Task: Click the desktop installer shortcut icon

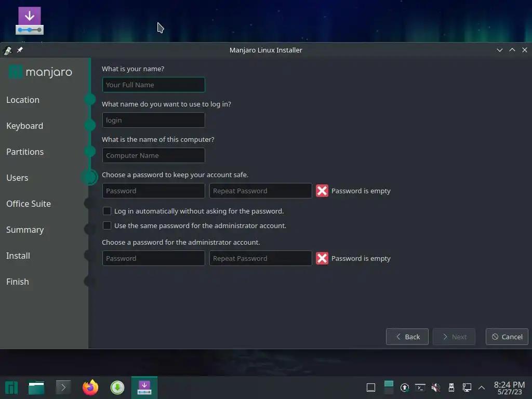Action: click(x=30, y=21)
